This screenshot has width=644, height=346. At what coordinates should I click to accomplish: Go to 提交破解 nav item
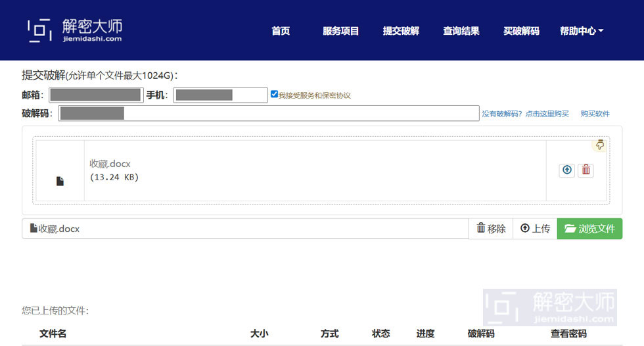[401, 31]
